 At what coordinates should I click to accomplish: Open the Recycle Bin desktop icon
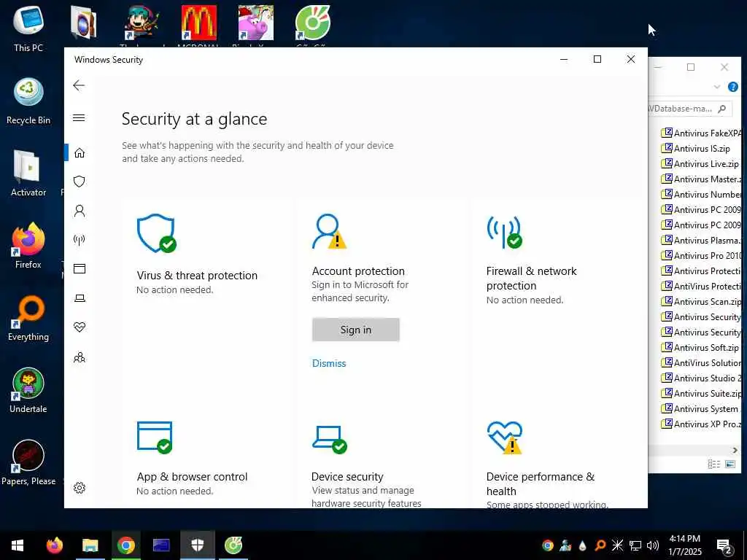28,101
